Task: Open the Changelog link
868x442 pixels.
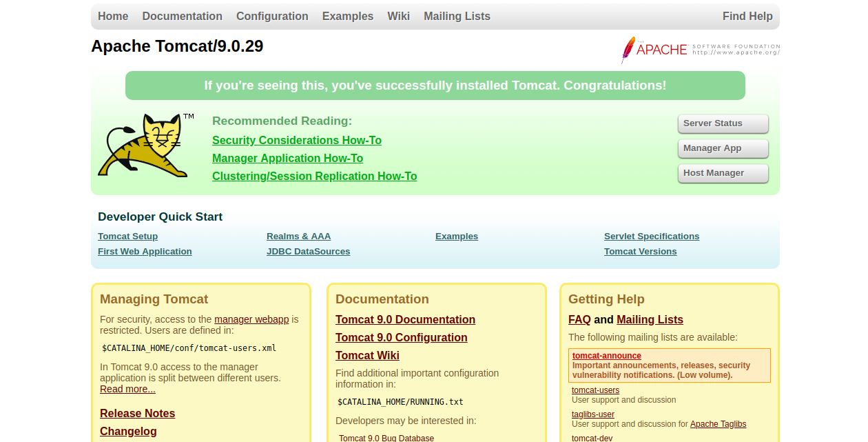Action: [x=128, y=432]
